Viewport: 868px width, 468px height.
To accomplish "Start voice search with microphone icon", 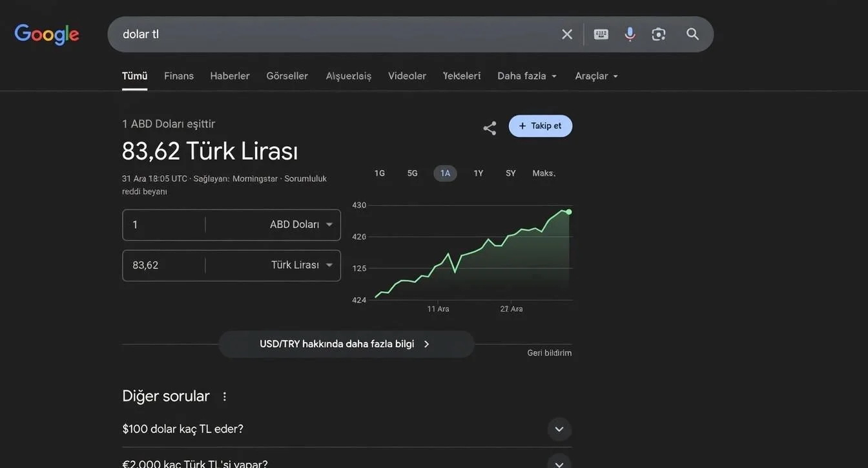I will (630, 34).
